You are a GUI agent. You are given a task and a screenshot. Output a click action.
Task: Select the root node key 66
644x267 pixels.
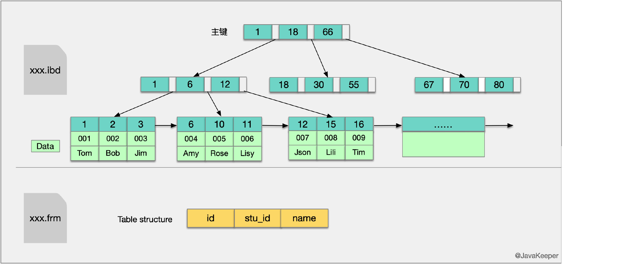[x=328, y=32]
